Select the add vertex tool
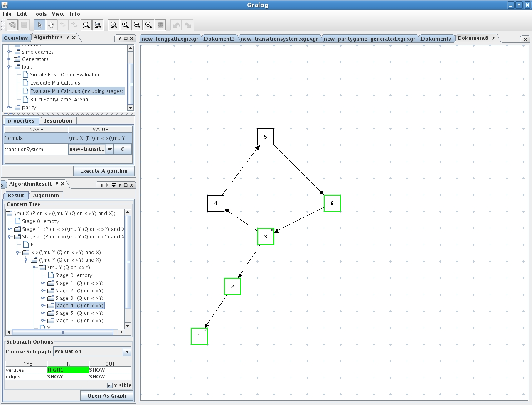The height and width of the screenshot is (405, 532). (63, 25)
